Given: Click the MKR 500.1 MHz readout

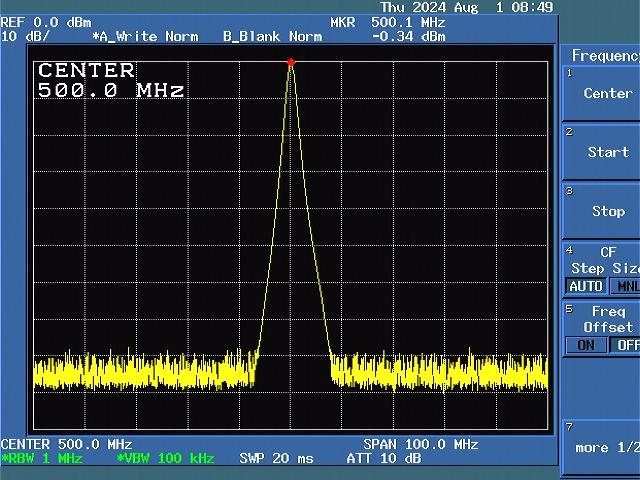Looking at the screenshot, I should click(388, 22).
